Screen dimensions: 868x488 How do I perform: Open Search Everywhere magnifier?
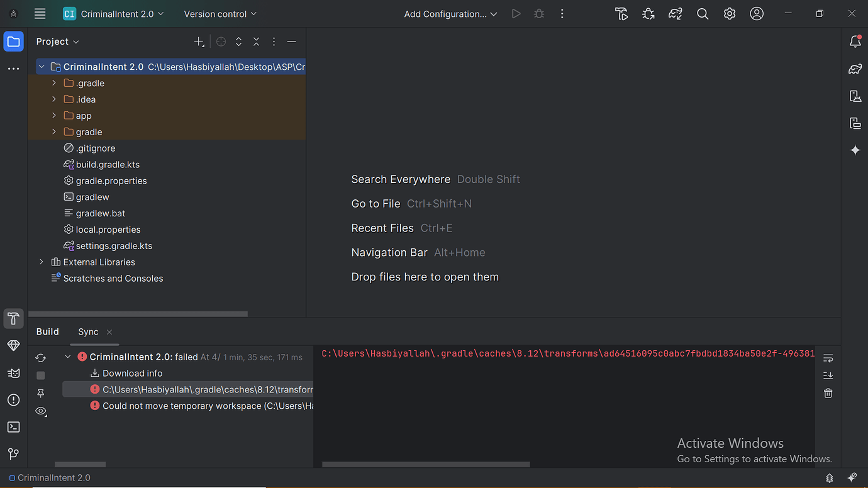(703, 13)
